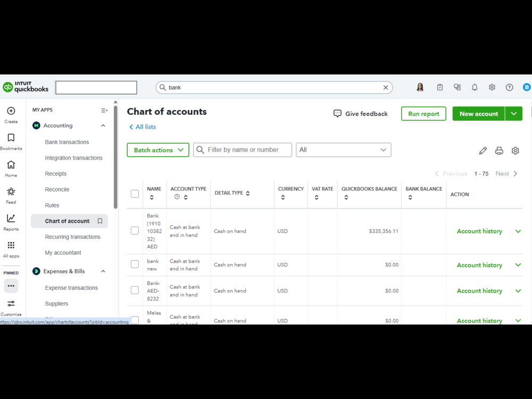Screen dimensions: 532x399
Task: Print the chart of accounts list
Action: (x=499, y=151)
